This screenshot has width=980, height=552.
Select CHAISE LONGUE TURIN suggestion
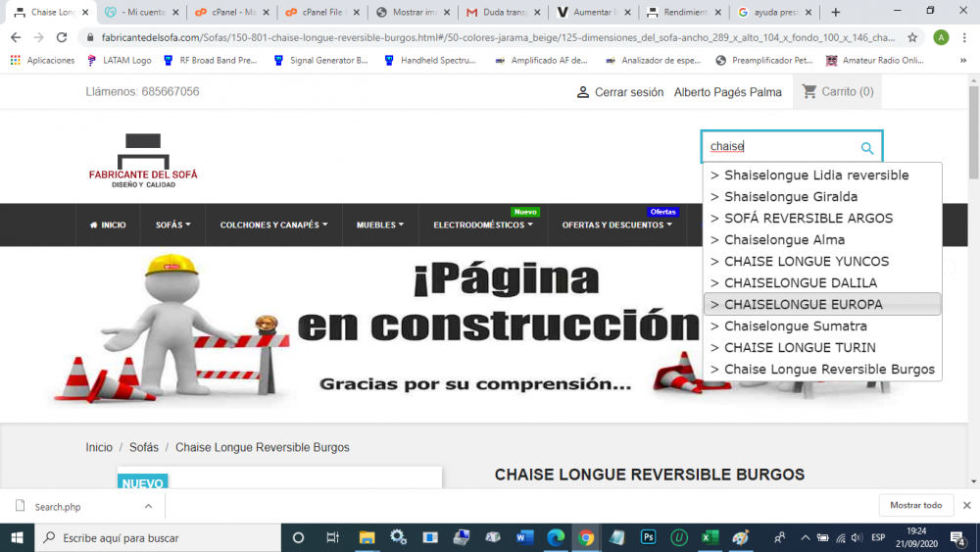(x=822, y=348)
